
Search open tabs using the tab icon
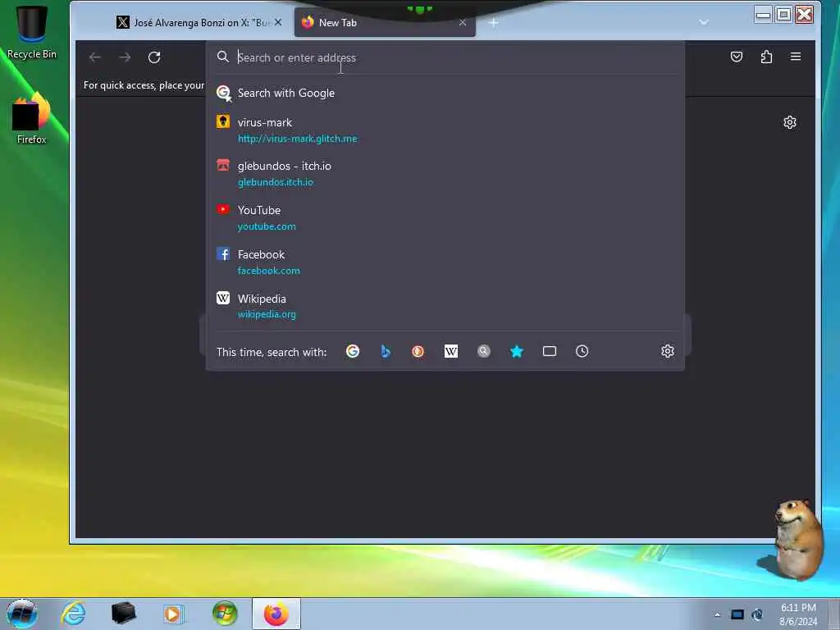(x=550, y=351)
